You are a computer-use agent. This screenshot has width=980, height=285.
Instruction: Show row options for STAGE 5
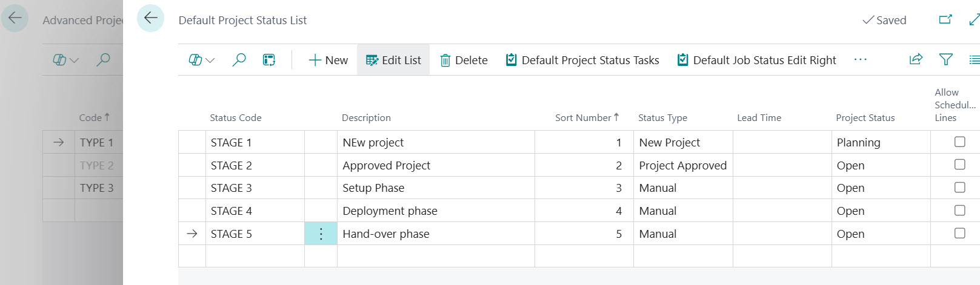pyautogui.click(x=321, y=234)
